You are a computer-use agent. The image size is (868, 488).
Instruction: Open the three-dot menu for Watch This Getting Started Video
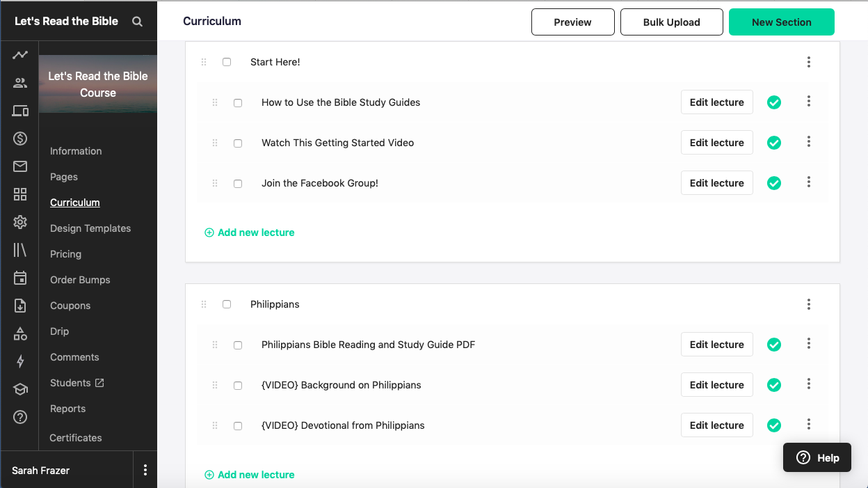click(x=809, y=142)
